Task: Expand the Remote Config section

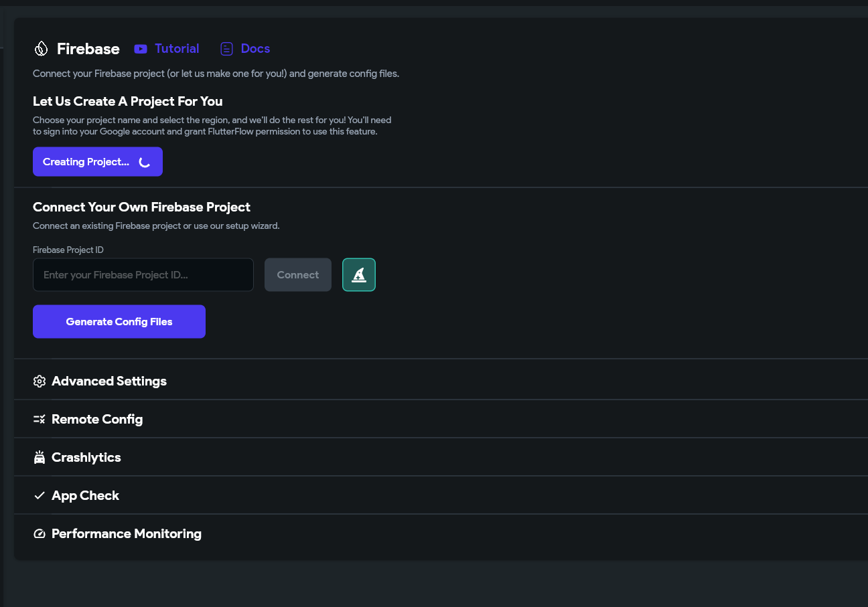Action: (441, 420)
